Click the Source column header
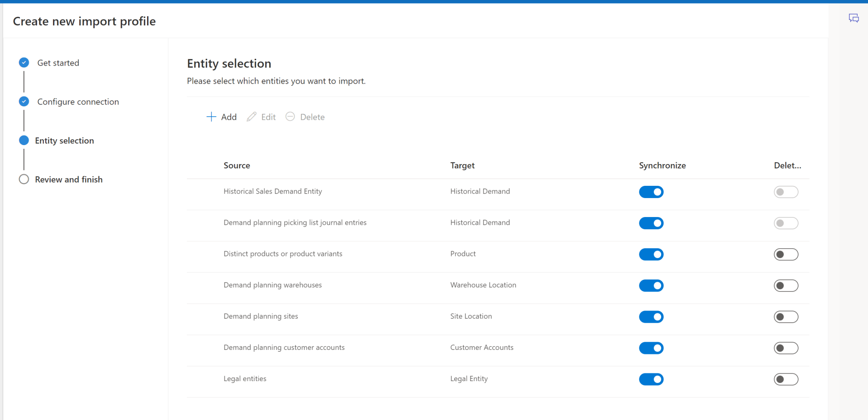The height and width of the screenshot is (420, 868). [237, 165]
